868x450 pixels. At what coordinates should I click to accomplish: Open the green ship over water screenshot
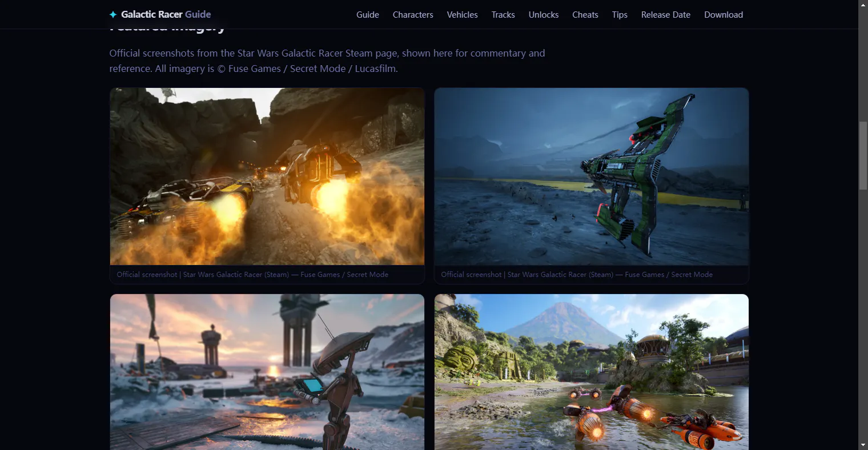[x=592, y=176]
